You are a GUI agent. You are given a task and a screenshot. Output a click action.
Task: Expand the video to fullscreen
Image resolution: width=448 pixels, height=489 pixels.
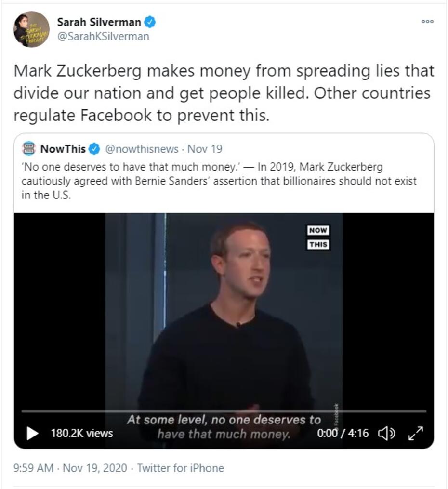[416, 433]
